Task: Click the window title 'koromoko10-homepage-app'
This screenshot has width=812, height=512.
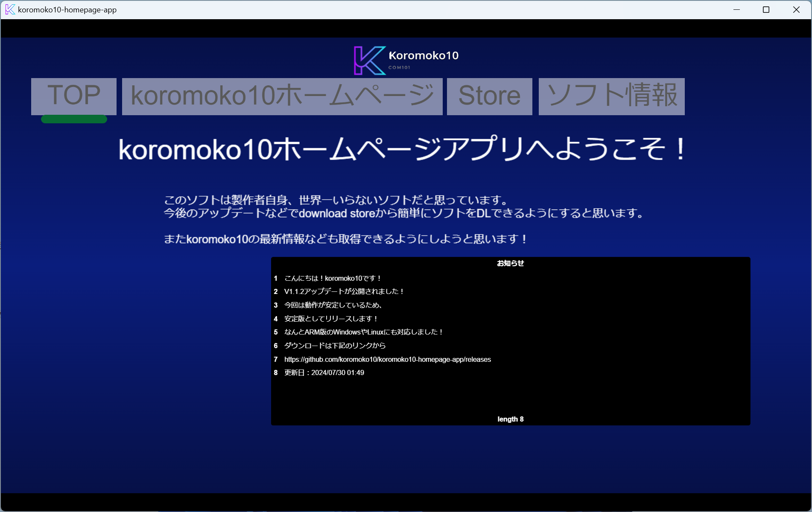Action: pyautogui.click(x=67, y=9)
